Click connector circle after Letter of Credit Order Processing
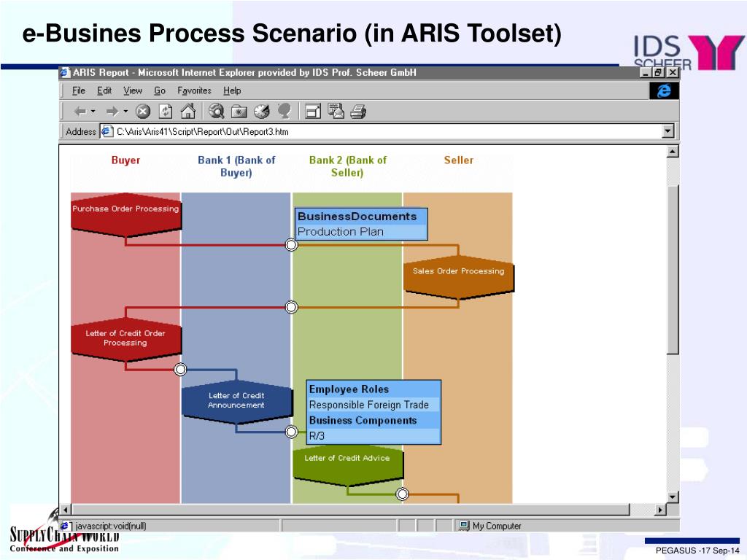 [x=181, y=370]
